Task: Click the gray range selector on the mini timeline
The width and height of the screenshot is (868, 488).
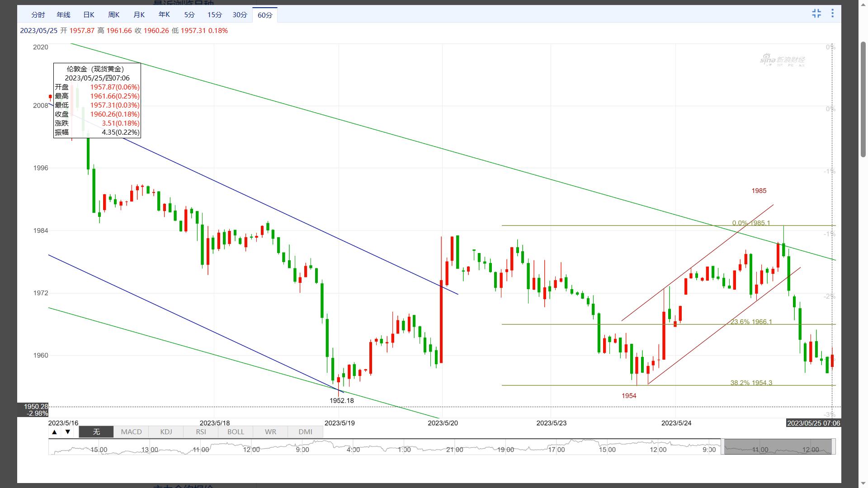Action: click(x=778, y=446)
